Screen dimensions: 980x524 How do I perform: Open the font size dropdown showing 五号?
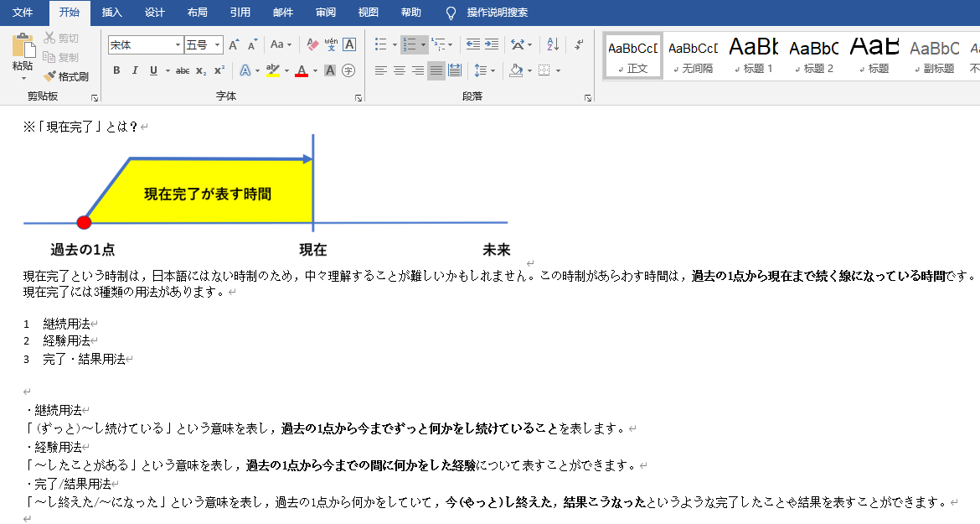pos(217,45)
